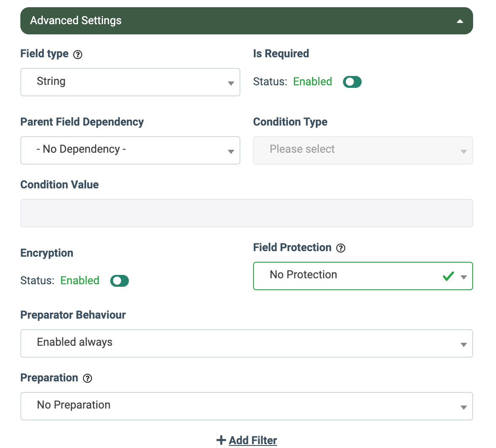Click the Field Protection help icon
The height and width of the screenshot is (448, 496).
pyautogui.click(x=341, y=248)
